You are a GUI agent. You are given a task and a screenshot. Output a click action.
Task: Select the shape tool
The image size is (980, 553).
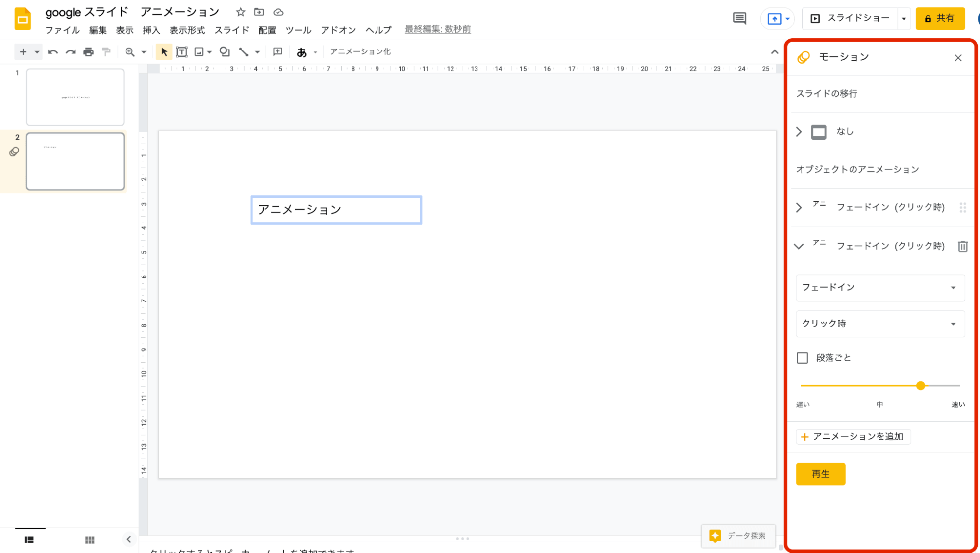[225, 51]
